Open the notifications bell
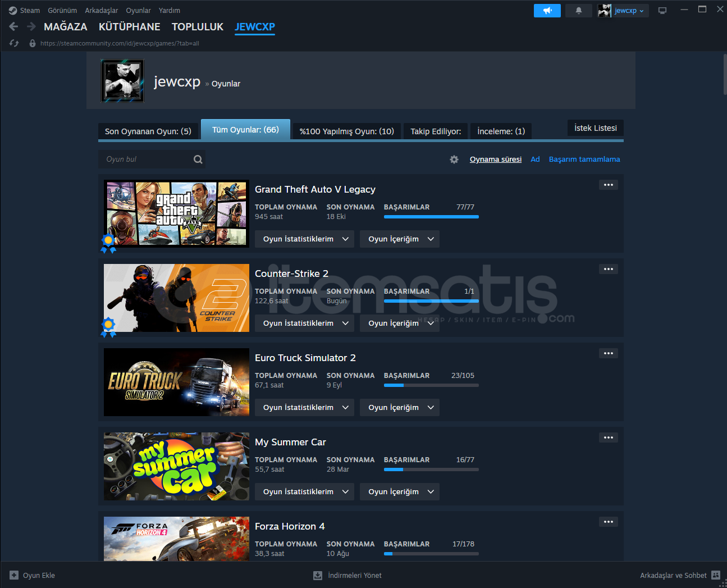 [578, 11]
